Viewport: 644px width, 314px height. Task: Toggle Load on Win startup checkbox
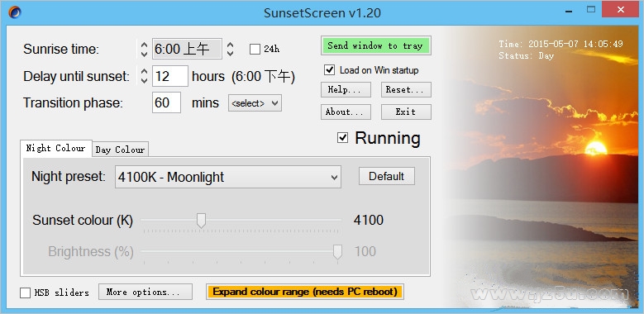click(329, 69)
